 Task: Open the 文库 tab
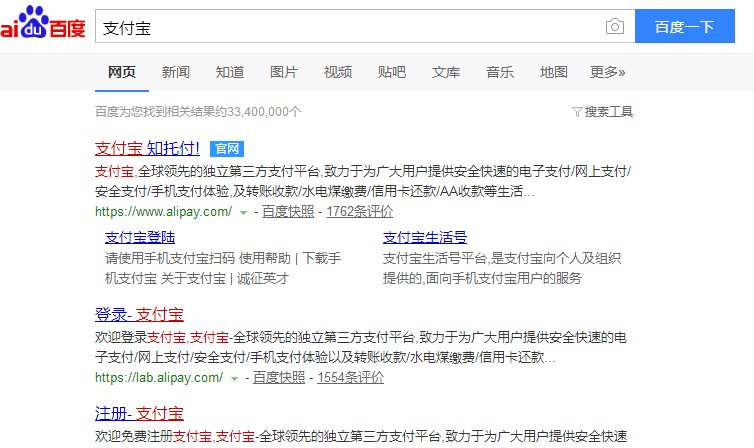click(446, 72)
